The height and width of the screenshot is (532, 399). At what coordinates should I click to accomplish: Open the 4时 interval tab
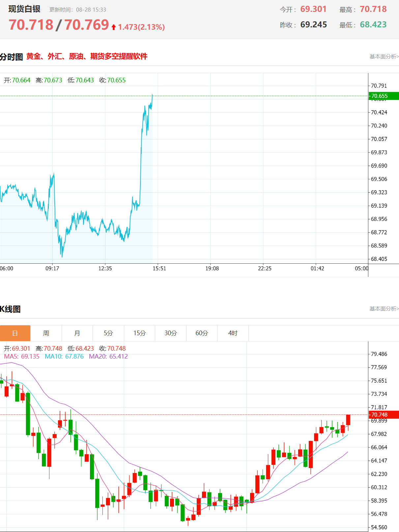tap(233, 333)
